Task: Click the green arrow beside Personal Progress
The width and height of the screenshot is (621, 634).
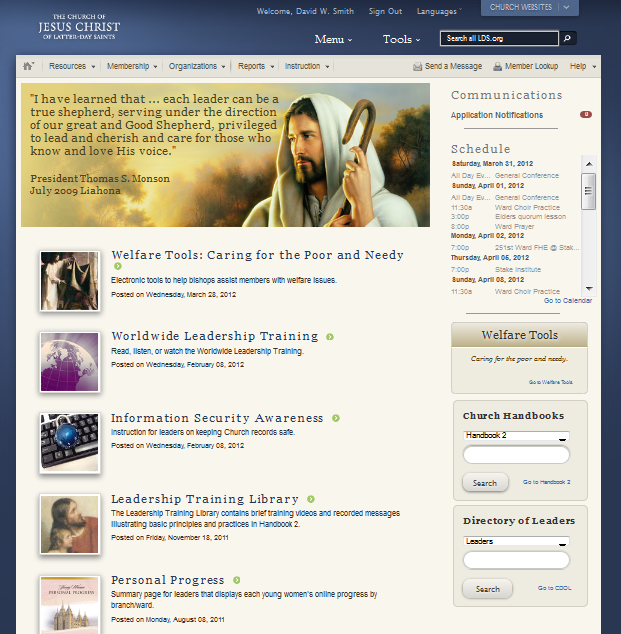Action: click(x=237, y=580)
